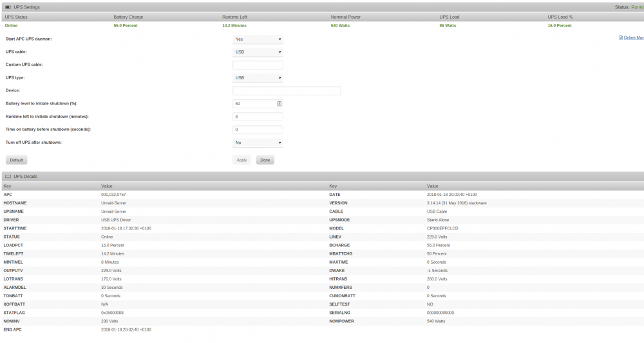Click the Done button

pyautogui.click(x=265, y=160)
